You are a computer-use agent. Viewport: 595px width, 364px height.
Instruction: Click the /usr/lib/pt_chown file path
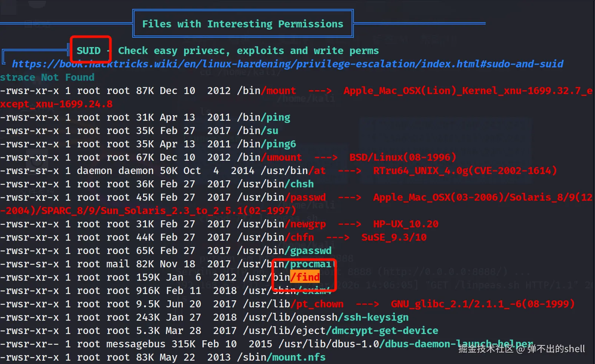coord(293,304)
